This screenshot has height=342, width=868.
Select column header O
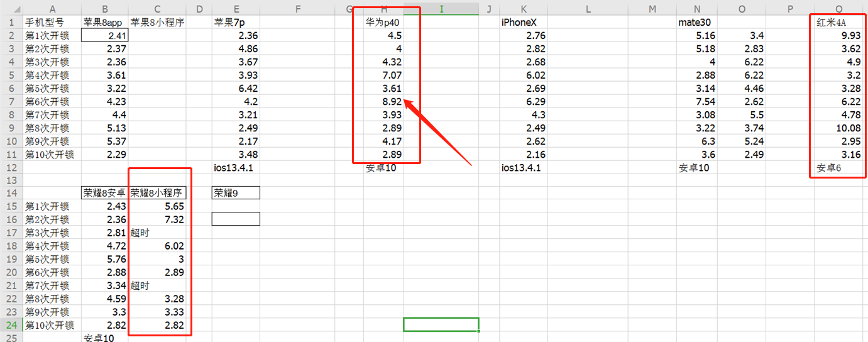pyautogui.click(x=742, y=9)
